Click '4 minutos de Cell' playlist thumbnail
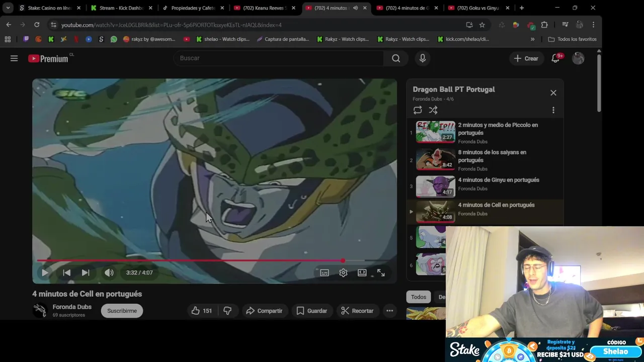This screenshot has height=362, width=644. (435, 211)
